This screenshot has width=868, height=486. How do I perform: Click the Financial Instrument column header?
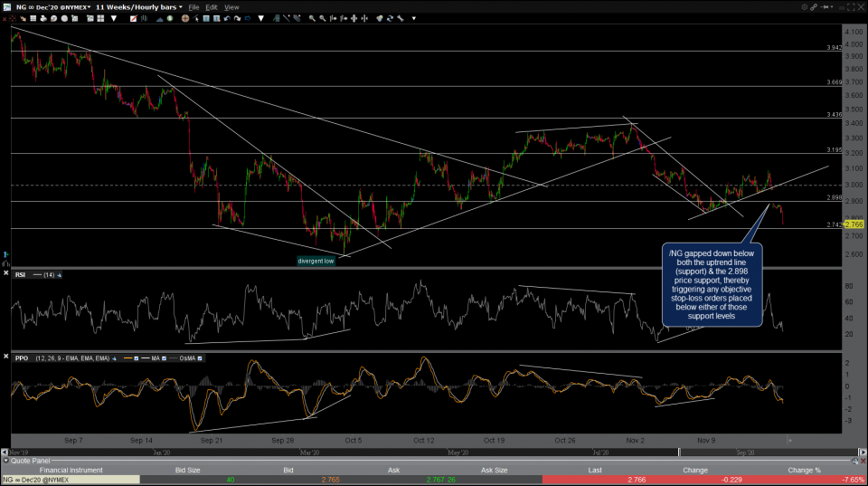71,470
